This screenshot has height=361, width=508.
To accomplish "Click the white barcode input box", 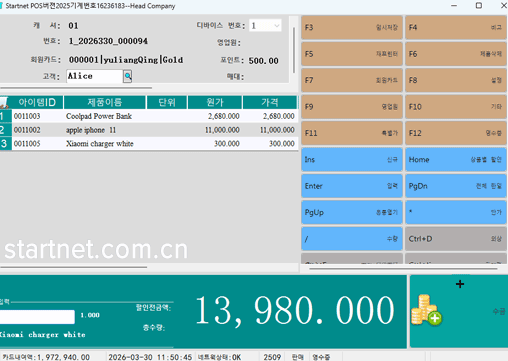I will coord(37,317).
